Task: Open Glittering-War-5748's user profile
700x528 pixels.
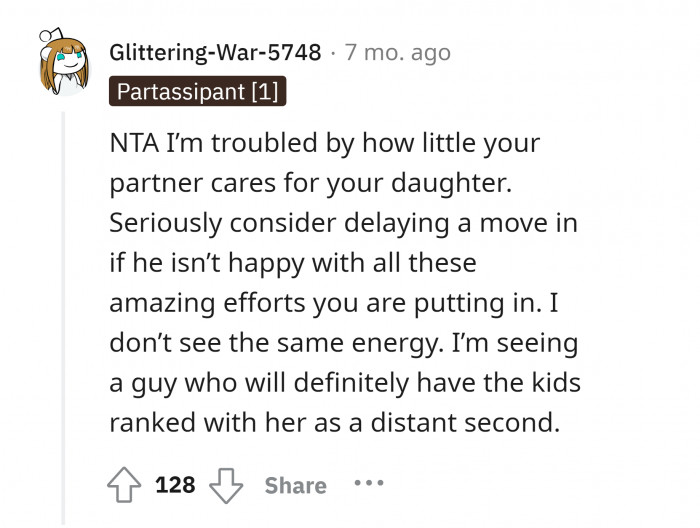Action: point(215,52)
